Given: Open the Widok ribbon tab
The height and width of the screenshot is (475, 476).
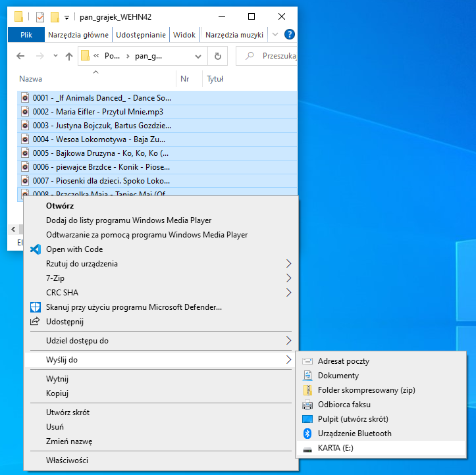Looking at the screenshot, I should [184, 35].
